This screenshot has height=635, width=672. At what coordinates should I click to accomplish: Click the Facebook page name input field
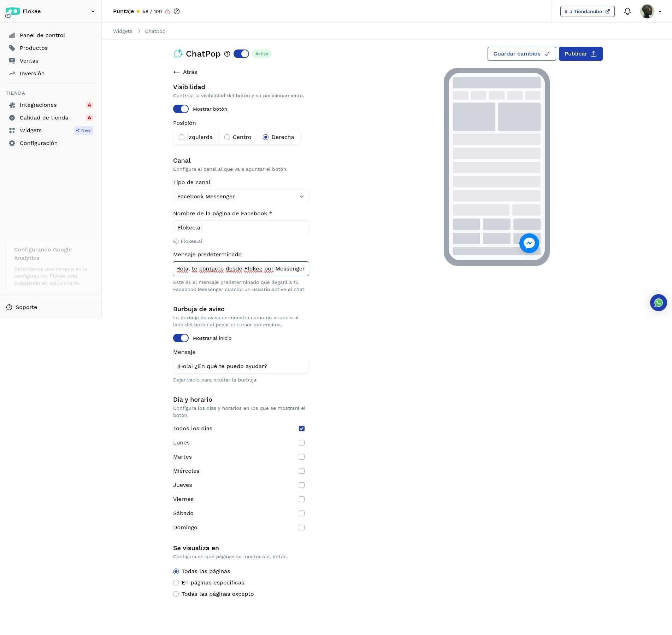(x=241, y=228)
